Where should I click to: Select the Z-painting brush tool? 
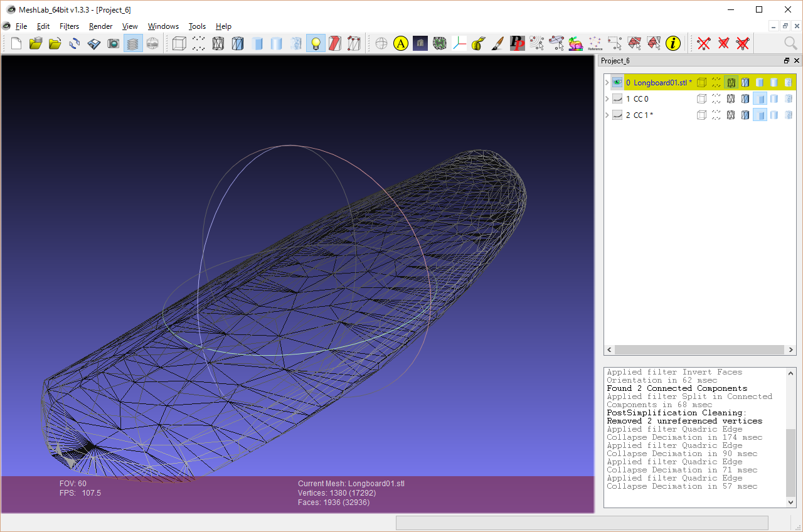497,43
